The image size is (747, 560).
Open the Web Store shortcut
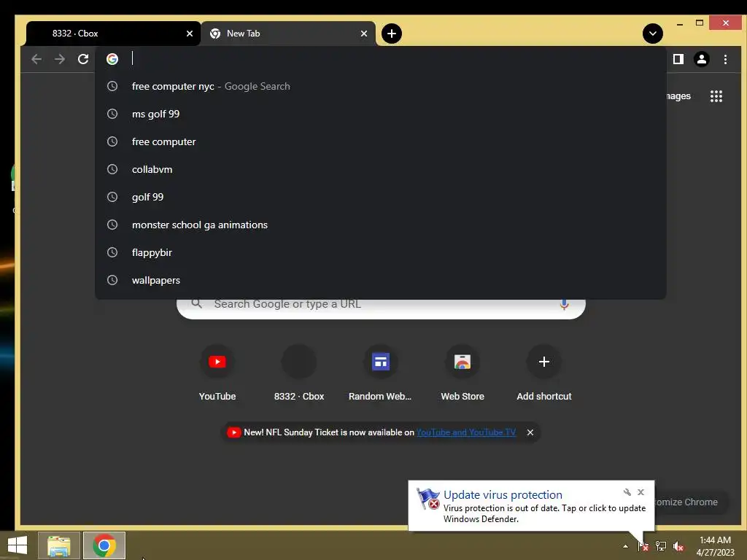462,373
